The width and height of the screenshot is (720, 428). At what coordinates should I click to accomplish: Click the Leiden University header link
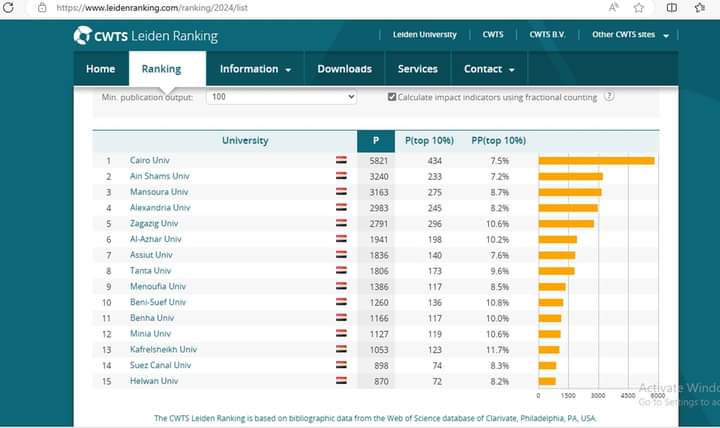(x=425, y=35)
